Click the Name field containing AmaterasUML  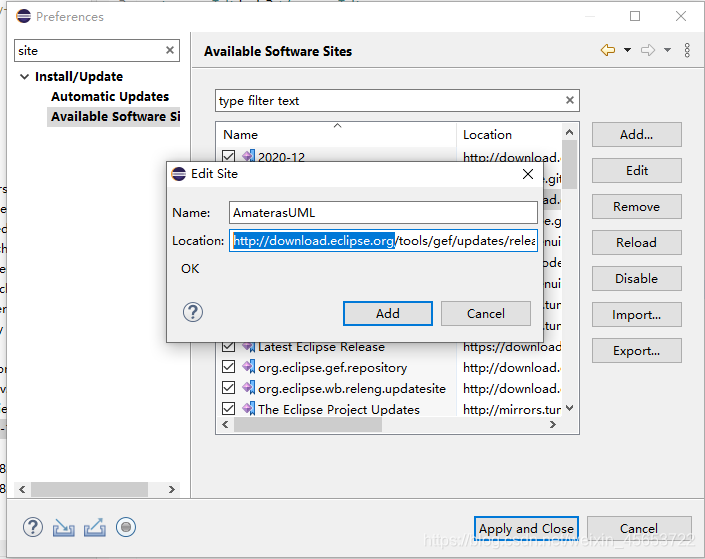[x=383, y=212]
